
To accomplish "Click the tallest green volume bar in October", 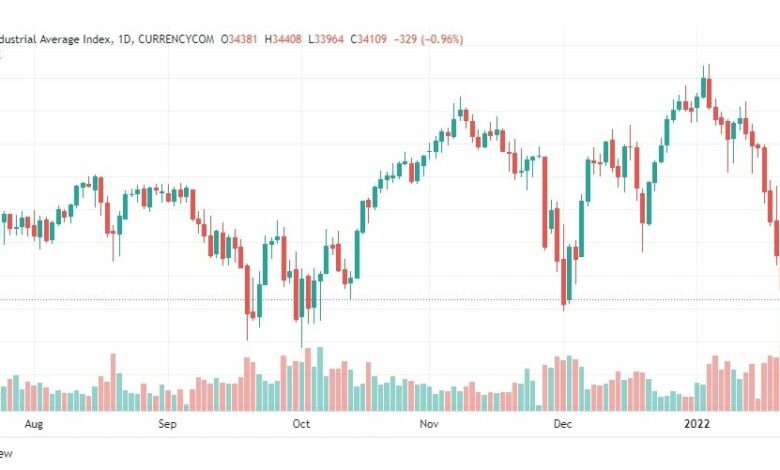I will (x=320, y=379).
